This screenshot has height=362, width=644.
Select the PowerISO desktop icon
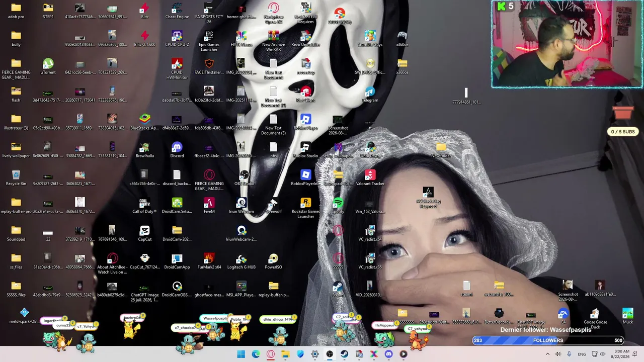(x=274, y=261)
